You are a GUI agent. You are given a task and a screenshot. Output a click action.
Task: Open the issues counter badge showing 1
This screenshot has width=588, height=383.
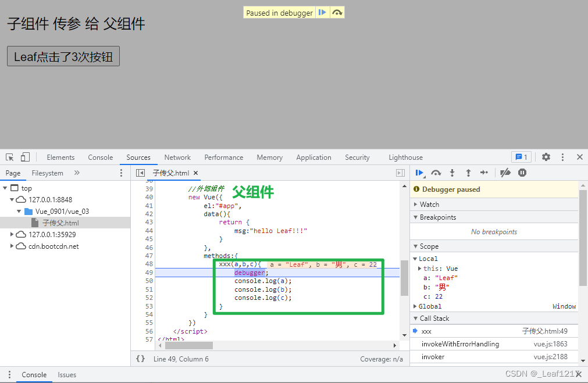point(521,157)
